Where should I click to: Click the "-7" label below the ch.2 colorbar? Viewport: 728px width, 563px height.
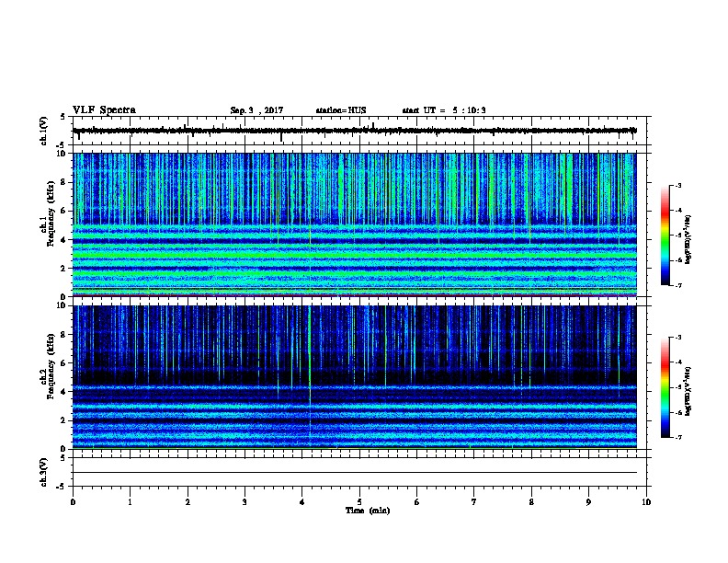point(677,437)
